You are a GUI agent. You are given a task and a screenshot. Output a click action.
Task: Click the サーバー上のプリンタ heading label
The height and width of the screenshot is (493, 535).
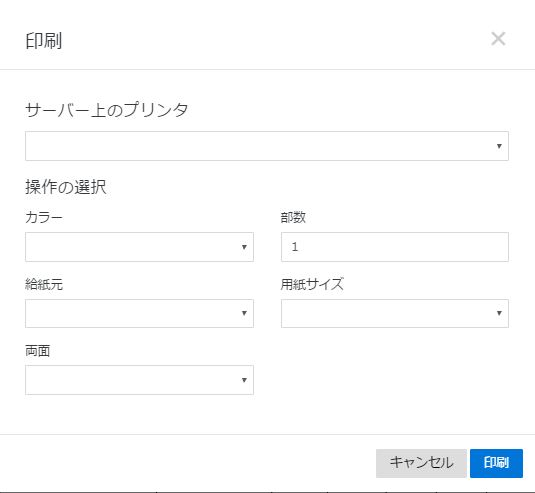(107, 110)
